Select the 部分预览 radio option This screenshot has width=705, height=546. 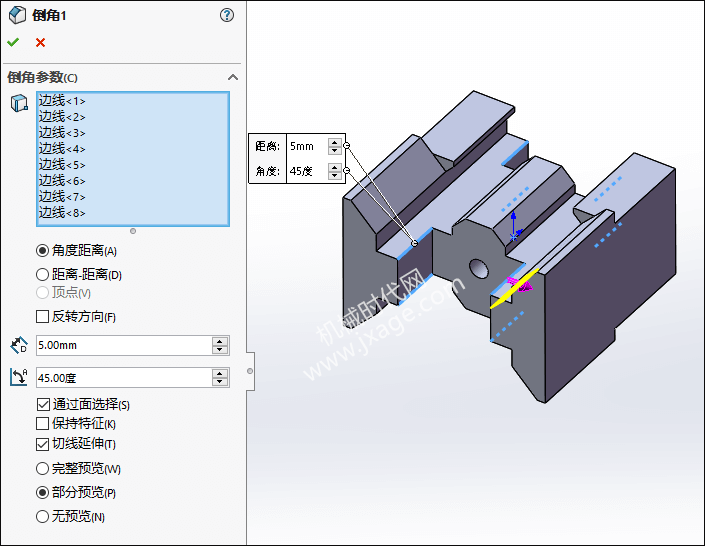point(42,492)
